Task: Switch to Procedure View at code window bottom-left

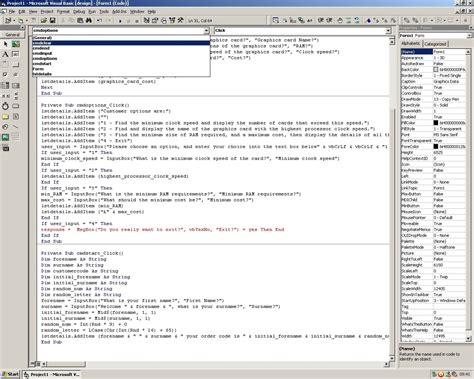Action: [x=33, y=364]
